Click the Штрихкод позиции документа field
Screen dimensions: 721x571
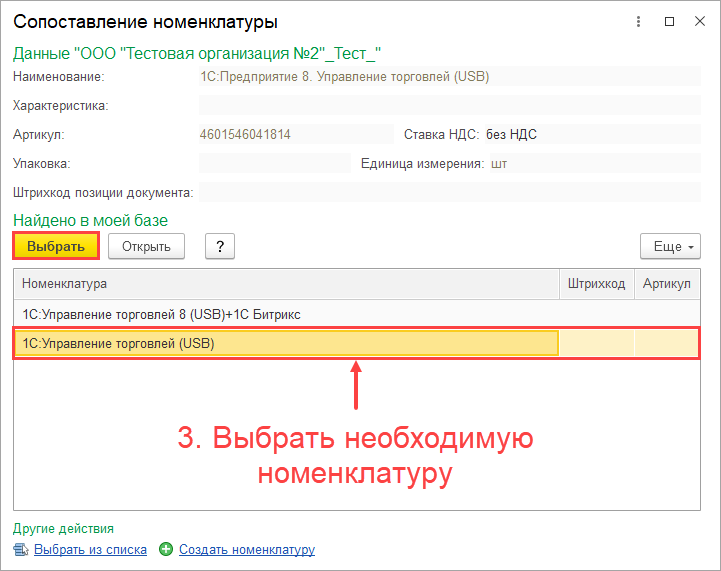coord(450,192)
